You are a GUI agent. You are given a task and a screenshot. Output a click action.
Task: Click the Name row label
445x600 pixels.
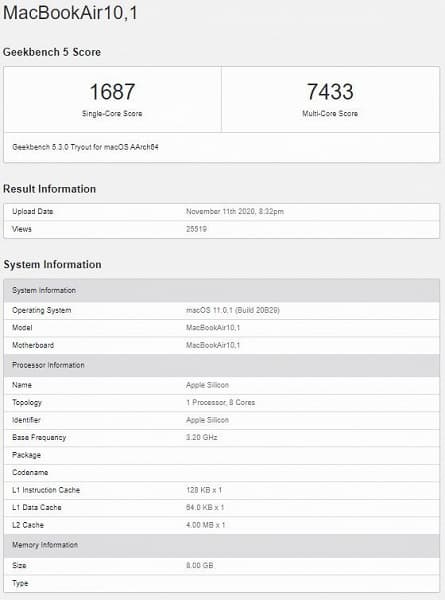(22, 385)
